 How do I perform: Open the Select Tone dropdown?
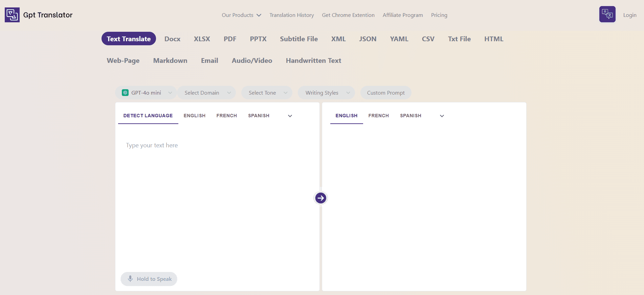[267, 93]
